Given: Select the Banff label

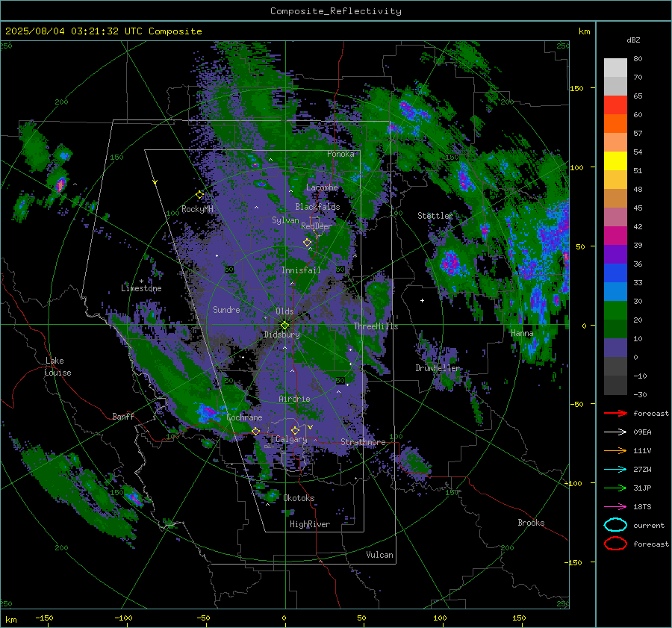Looking at the screenshot, I should (123, 416).
